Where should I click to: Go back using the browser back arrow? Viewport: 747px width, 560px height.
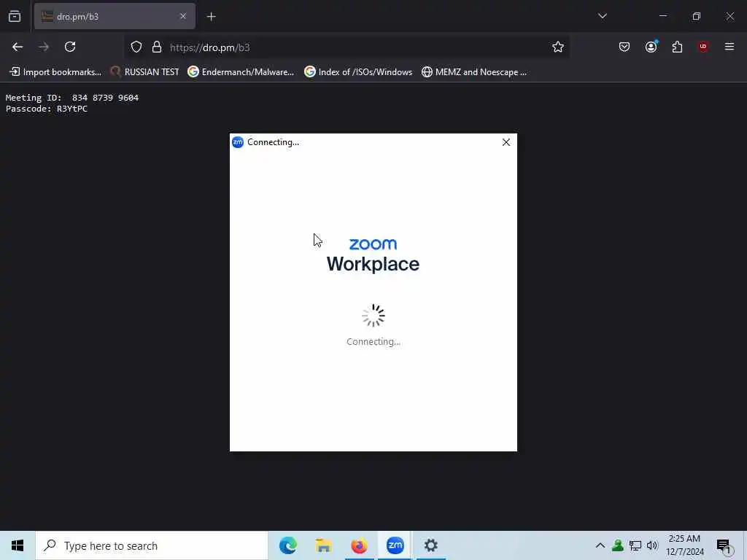tap(18, 47)
